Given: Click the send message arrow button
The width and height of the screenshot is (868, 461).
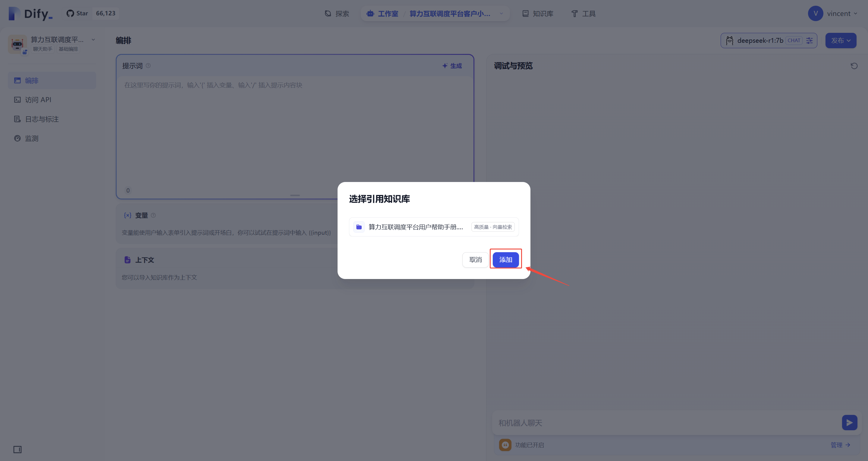Looking at the screenshot, I should (x=850, y=422).
